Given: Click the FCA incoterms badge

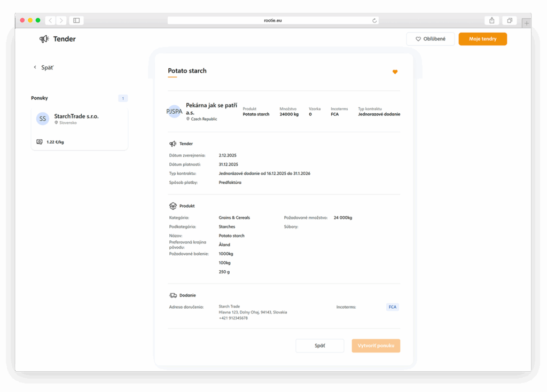Looking at the screenshot, I should [x=393, y=307].
